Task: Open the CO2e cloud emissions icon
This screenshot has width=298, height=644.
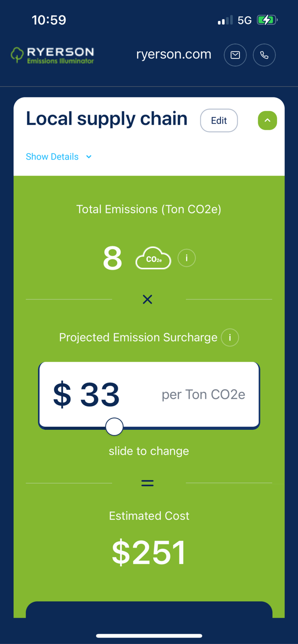Action: click(x=153, y=258)
